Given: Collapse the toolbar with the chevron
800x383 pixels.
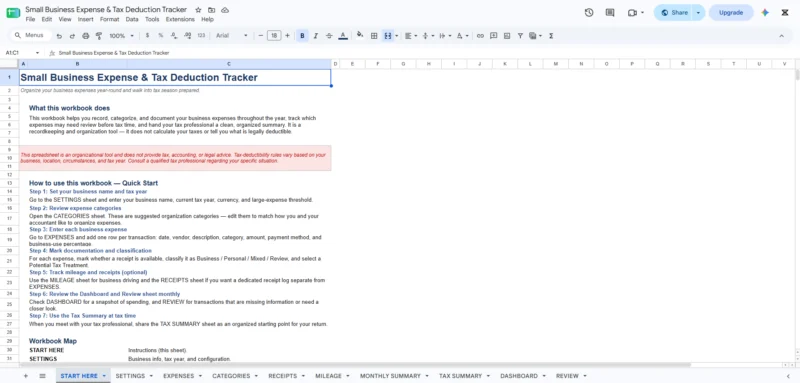Looking at the screenshot, I should [781, 36].
